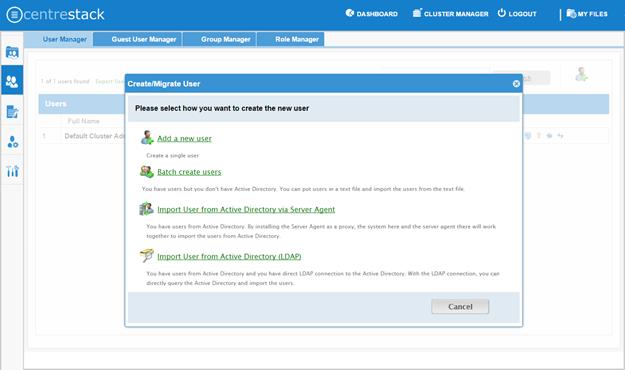
Task: Close the Create/Migrate User dialog
Action: tap(516, 84)
